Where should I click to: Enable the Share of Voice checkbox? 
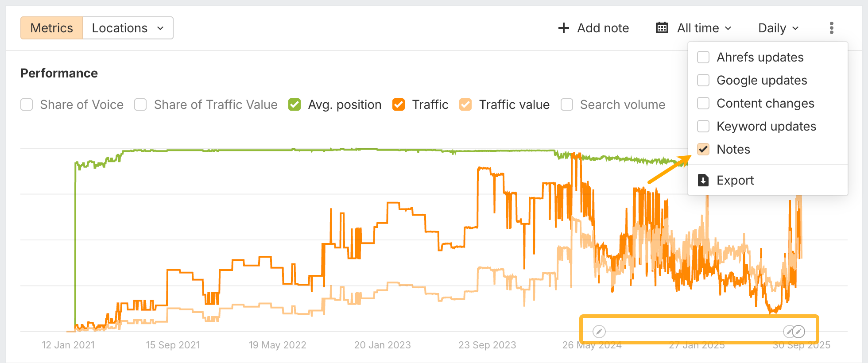tap(27, 105)
